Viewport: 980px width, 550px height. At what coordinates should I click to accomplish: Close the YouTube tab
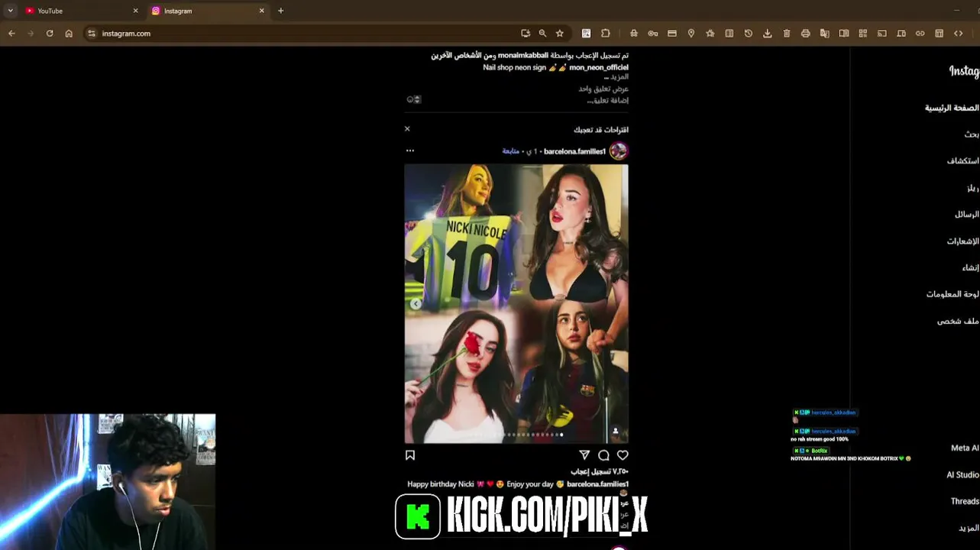pos(136,11)
